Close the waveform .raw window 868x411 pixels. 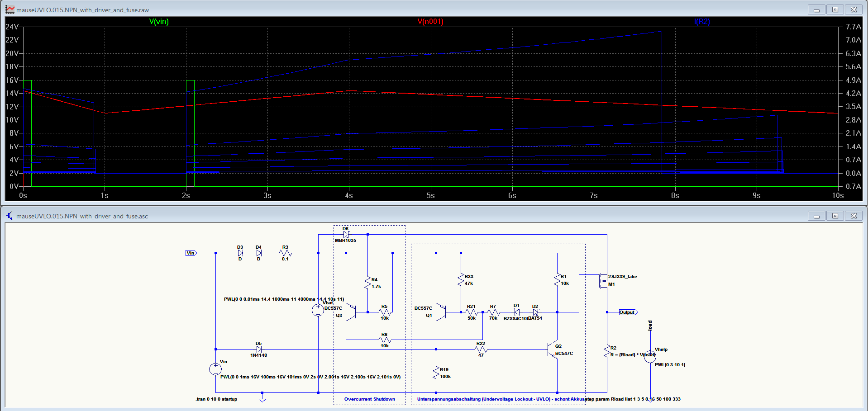[854, 9]
